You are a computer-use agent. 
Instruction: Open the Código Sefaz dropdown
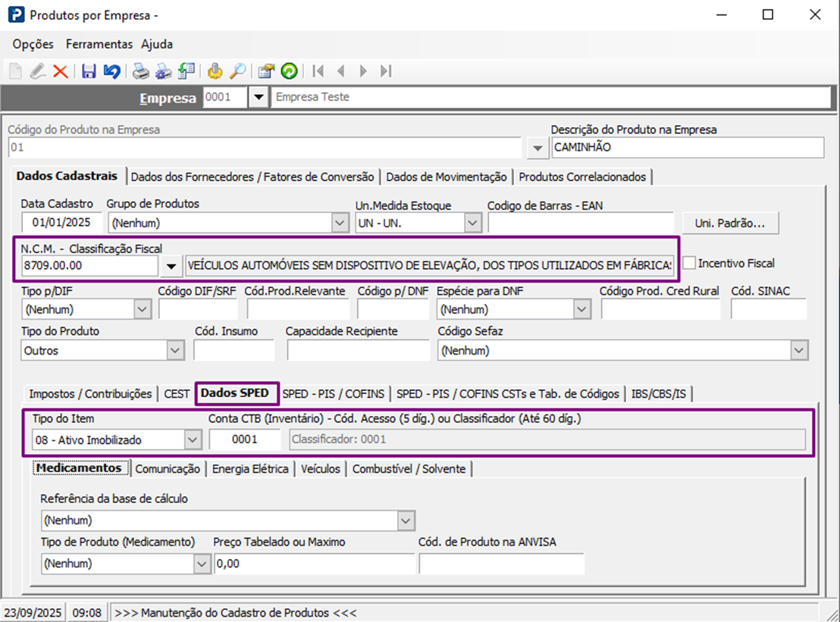pos(798,351)
